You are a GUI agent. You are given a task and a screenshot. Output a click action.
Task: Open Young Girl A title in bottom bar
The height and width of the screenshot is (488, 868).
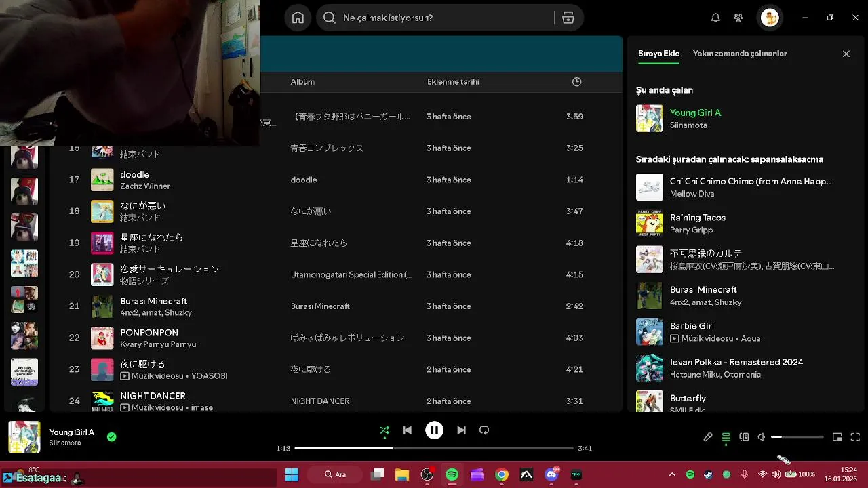click(71, 432)
